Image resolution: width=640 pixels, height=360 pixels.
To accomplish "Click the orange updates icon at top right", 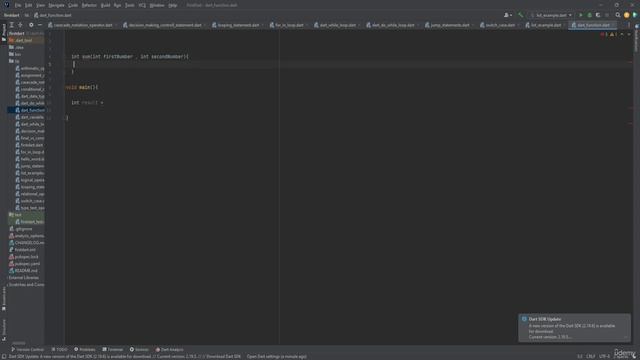I will pyautogui.click(x=627, y=15).
